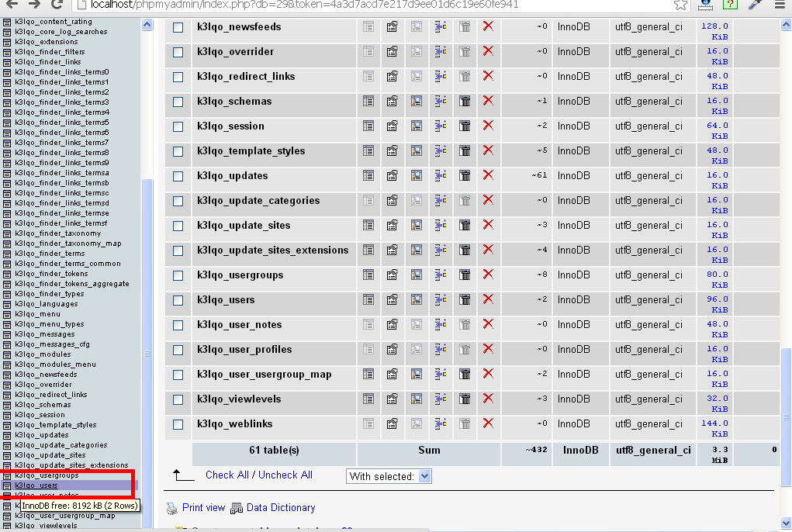
Task: Click Browse icon for k3lqo_users row
Action: [368, 299]
